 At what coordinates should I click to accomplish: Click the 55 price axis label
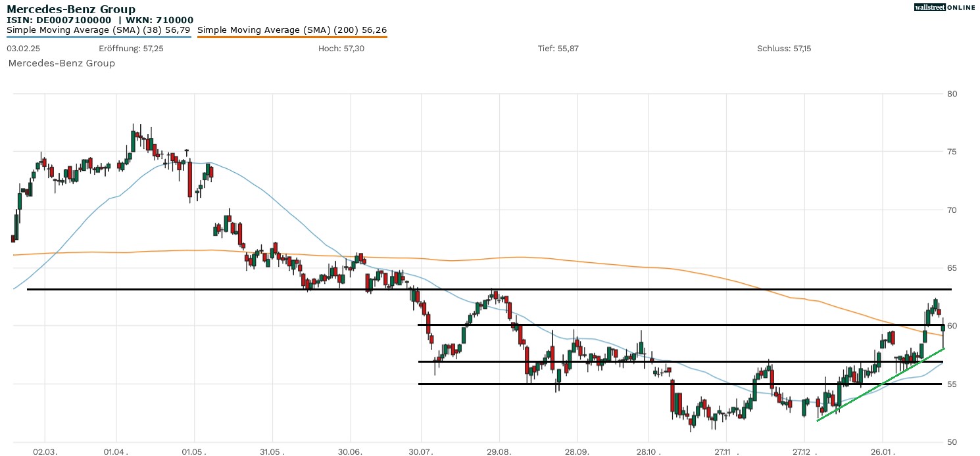point(952,384)
